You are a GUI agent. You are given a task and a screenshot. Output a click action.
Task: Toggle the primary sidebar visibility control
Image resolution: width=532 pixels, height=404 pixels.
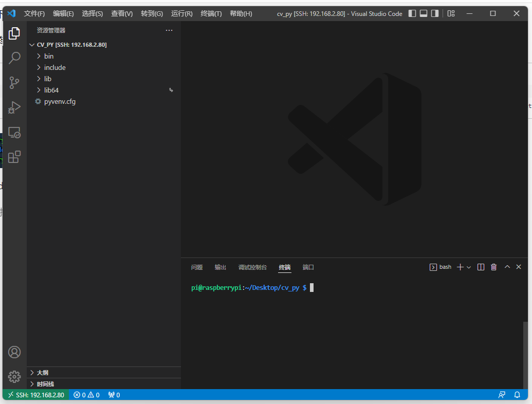[412, 13]
